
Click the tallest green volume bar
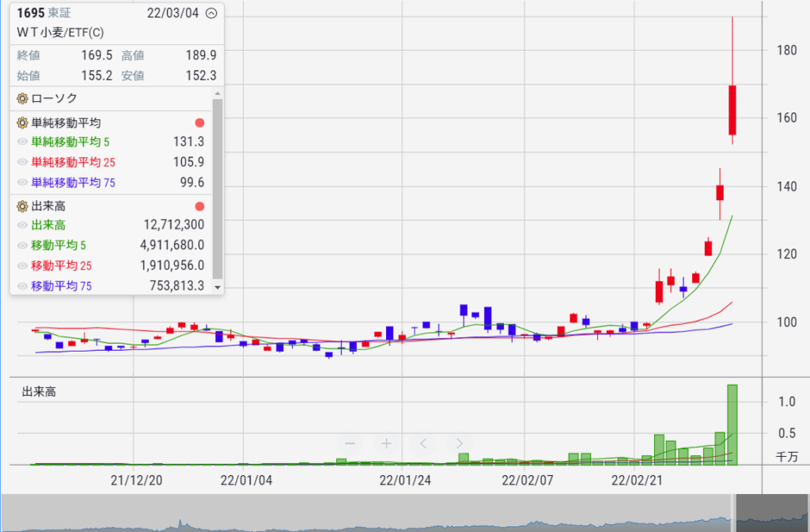pyautogui.click(x=732, y=424)
